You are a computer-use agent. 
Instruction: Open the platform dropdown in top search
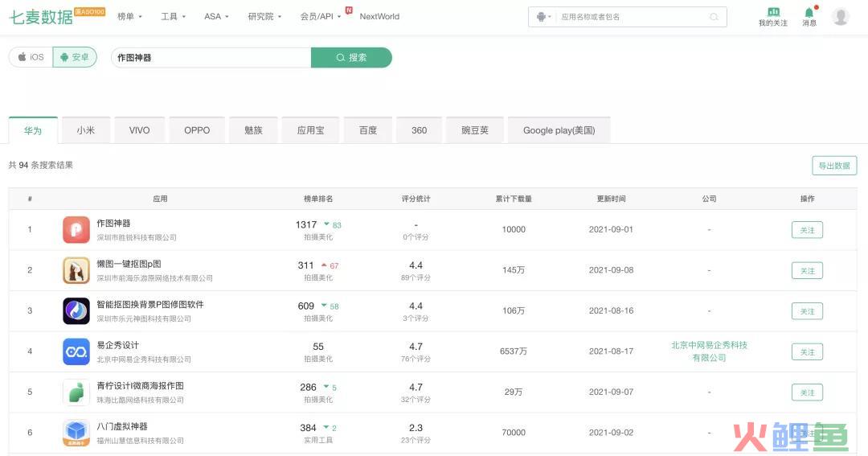543,17
